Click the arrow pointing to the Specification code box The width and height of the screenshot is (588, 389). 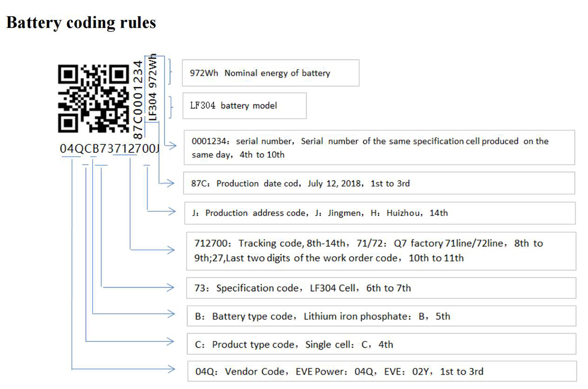point(170,285)
